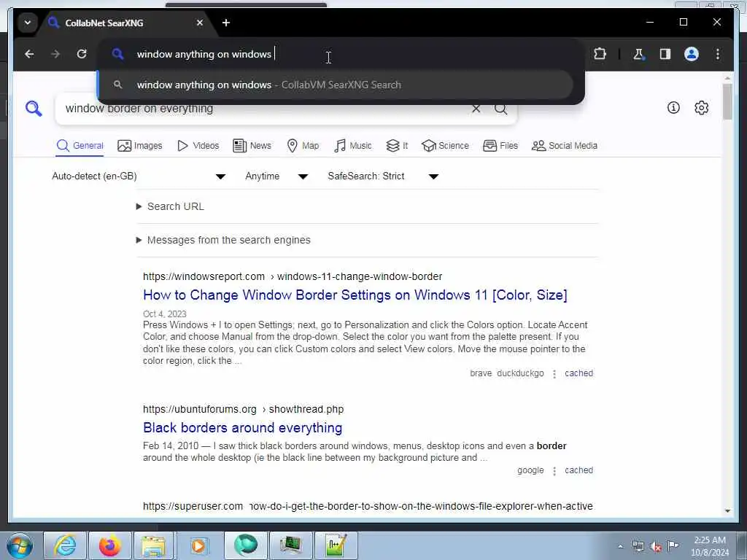Open the SafeSearch: Strict dropdown
The height and width of the screenshot is (560, 747).
pyautogui.click(x=383, y=176)
